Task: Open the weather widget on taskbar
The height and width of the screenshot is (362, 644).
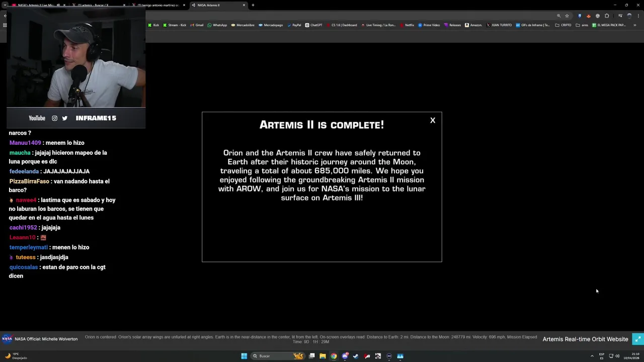Action: (15, 356)
